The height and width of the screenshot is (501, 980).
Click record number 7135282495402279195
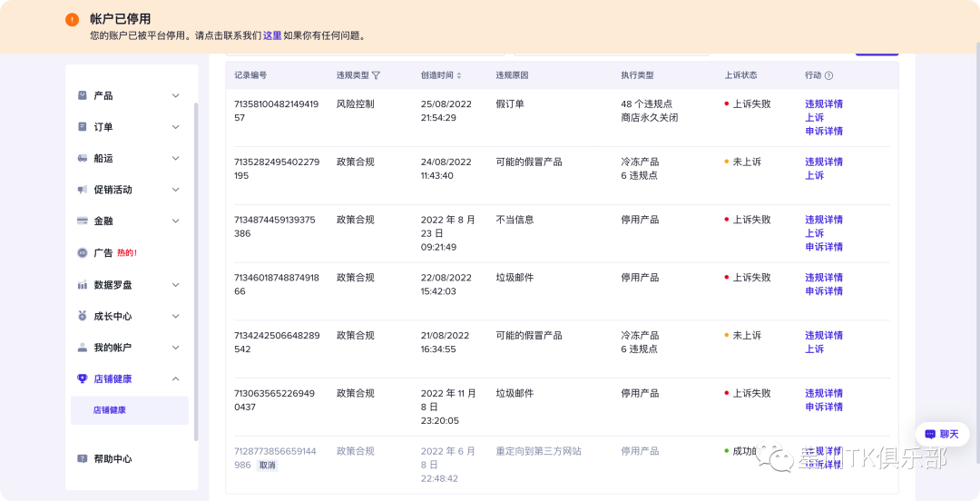pos(277,168)
